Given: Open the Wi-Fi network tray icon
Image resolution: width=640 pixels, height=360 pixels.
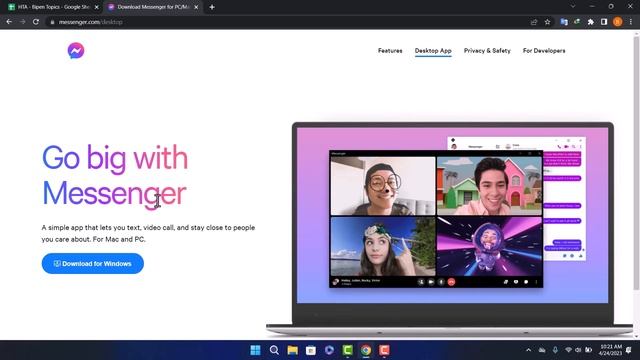Looking at the screenshot, I should pos(568,350).
